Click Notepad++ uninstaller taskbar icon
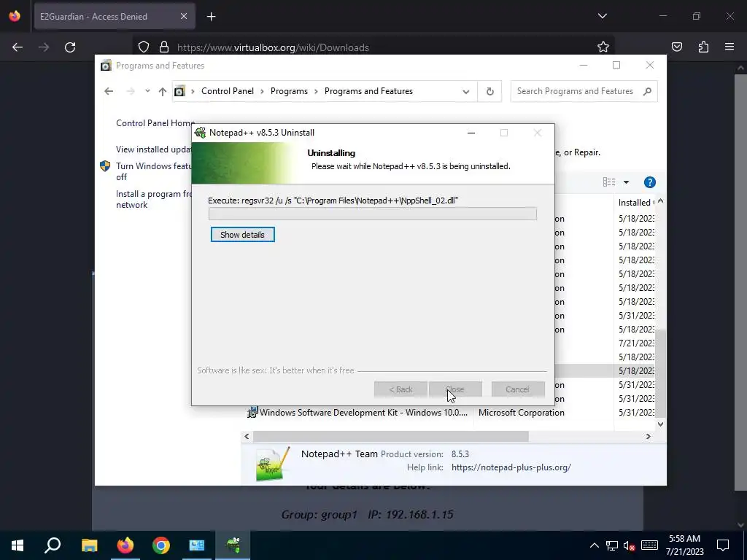The image size is (747, 560). [233, 545]
